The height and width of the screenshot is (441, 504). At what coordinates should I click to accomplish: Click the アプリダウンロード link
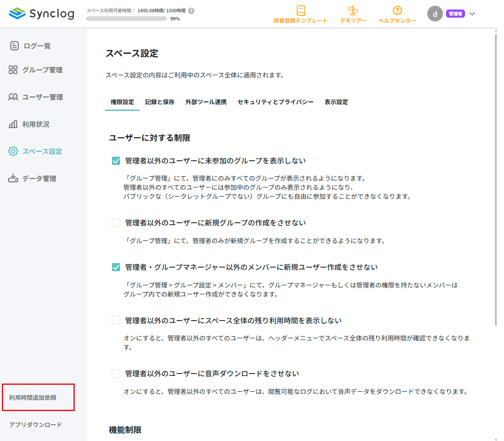(x=35, y=425)
